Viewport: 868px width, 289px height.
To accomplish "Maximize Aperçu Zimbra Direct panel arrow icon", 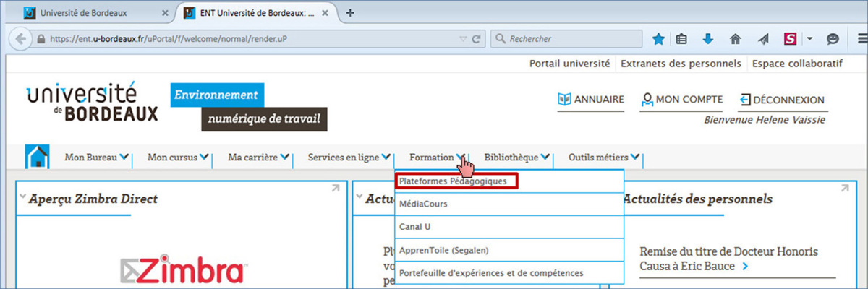I will click(335, 189).
